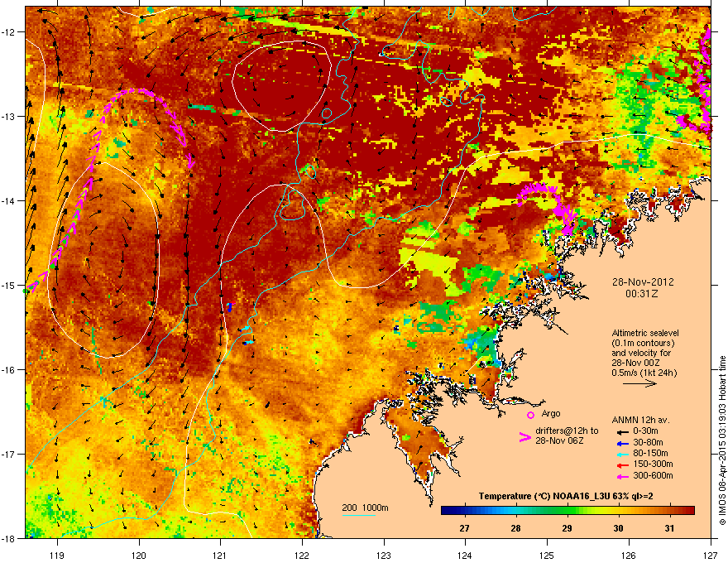Click the green section of colorbar above 29
Viewport: 728px width, 563px height.
567,511
